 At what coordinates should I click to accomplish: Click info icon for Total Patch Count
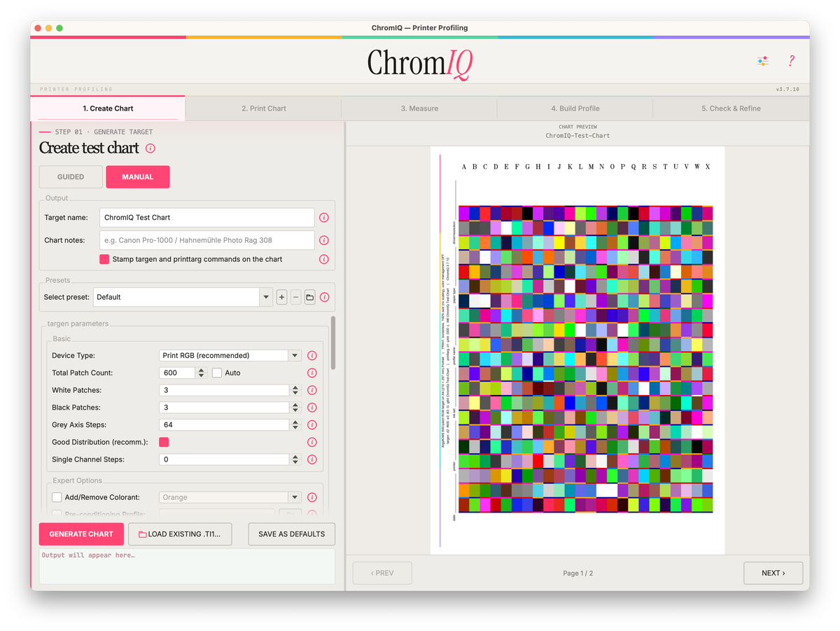click(312, 373)
